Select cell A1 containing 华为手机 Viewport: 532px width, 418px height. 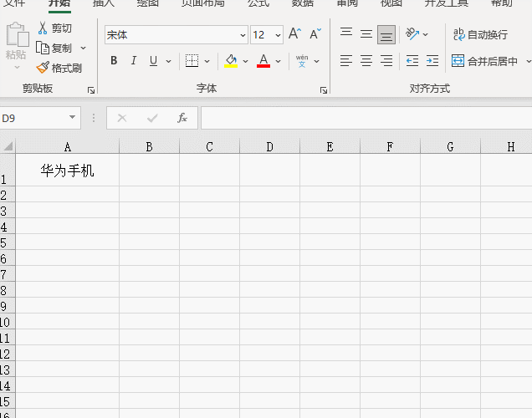(67, 170)
